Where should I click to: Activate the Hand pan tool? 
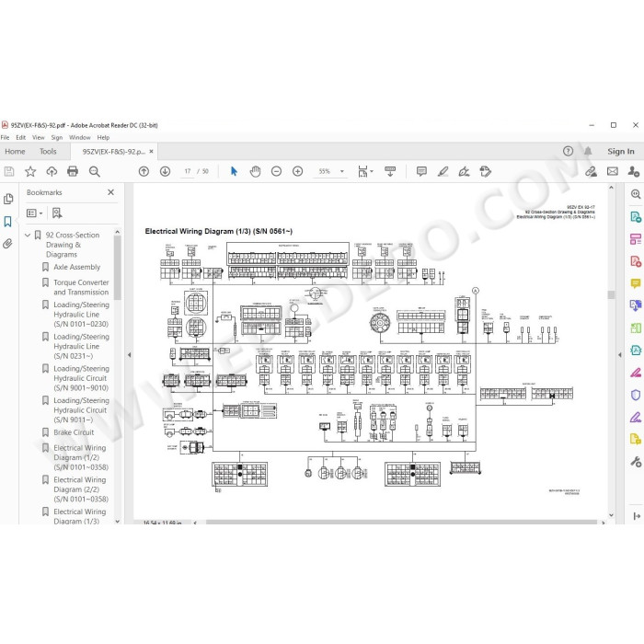pyautogui.click(x=255, y=171)
